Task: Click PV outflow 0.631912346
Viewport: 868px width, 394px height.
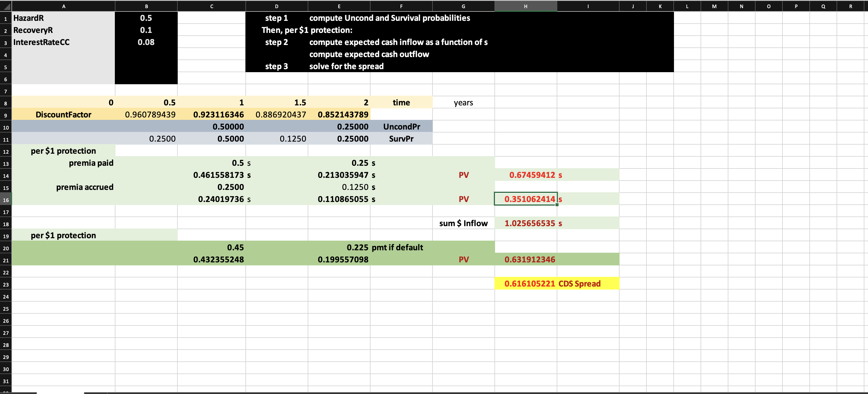Action: 525,259
